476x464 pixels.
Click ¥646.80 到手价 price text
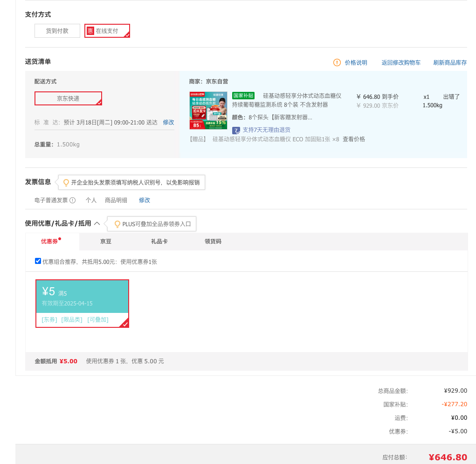coord(378,97)
